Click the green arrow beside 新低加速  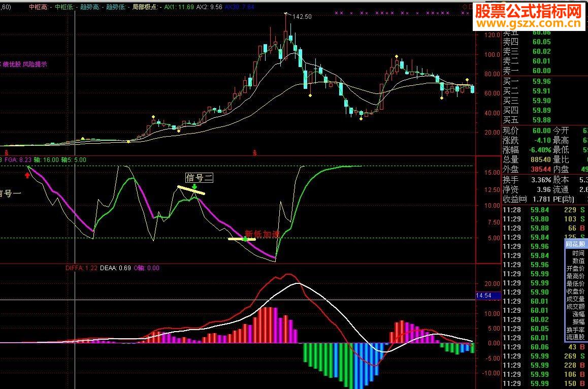pyautogui.click(x=245, y=239)
